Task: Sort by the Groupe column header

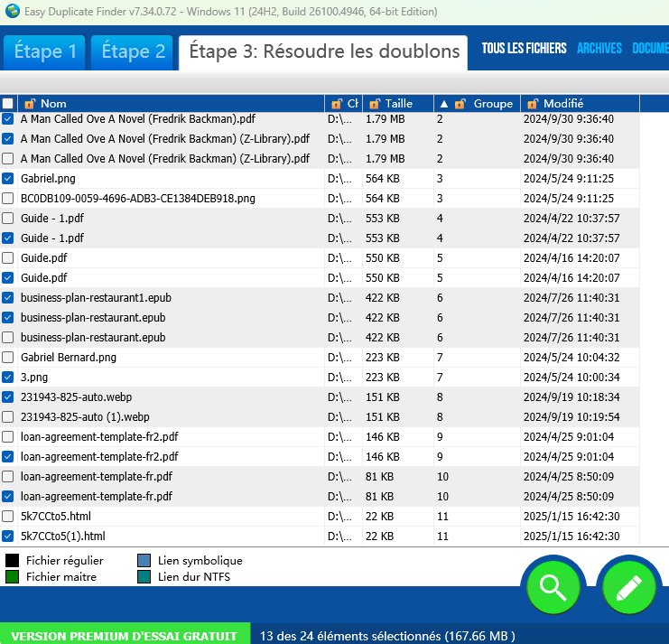Action: tap(477, 104)
